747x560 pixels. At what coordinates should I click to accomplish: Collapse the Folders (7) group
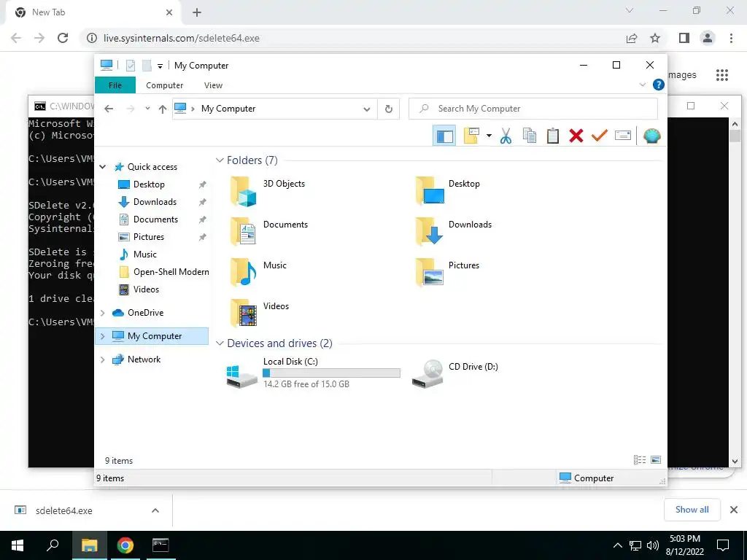[x=220, y=160]
